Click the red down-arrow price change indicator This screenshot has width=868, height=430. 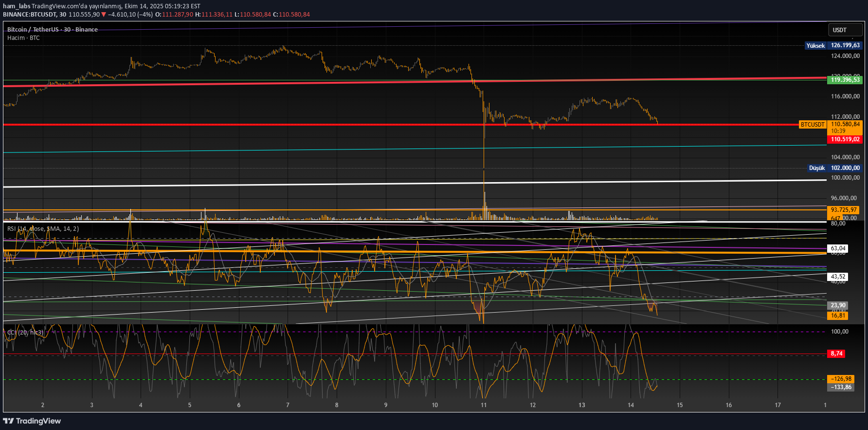point(104,15)
